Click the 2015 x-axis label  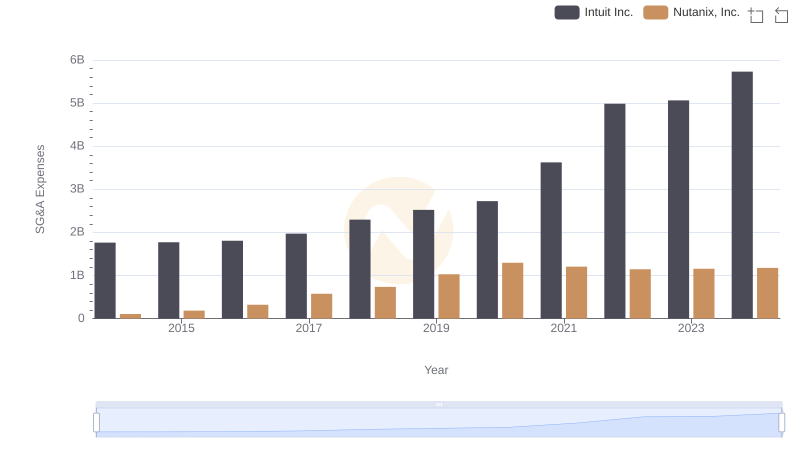181,328
